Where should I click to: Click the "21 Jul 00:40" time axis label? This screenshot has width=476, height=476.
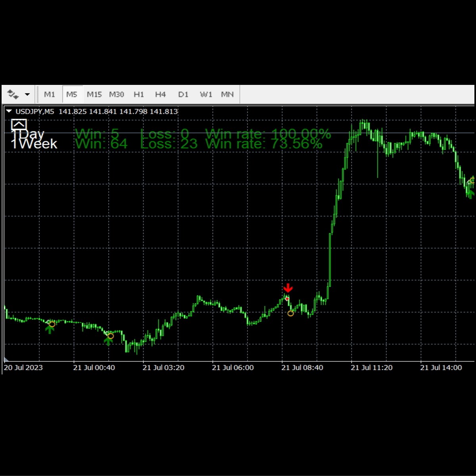94,368
